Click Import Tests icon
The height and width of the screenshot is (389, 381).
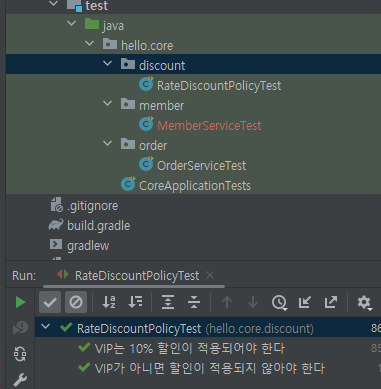click(305, 302)
